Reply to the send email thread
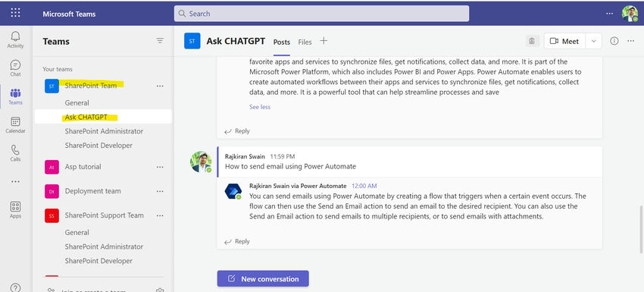Screen dimensions: 644x292 237,241
